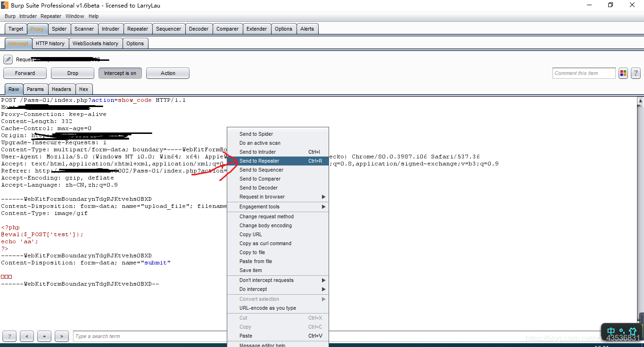Image resolution: width=644 pixels, height=347 pixels.
Task: Click the request edit pencil icon
Action: click(8, 59)
